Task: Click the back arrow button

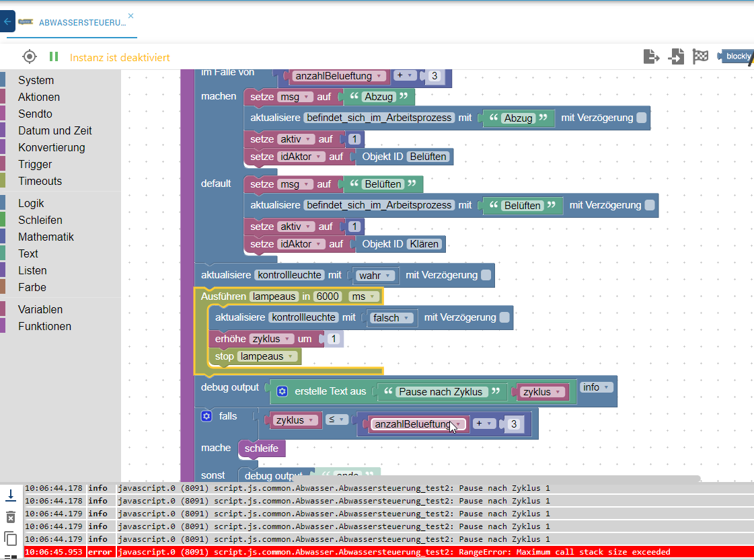Action: [x=7, y=22]
